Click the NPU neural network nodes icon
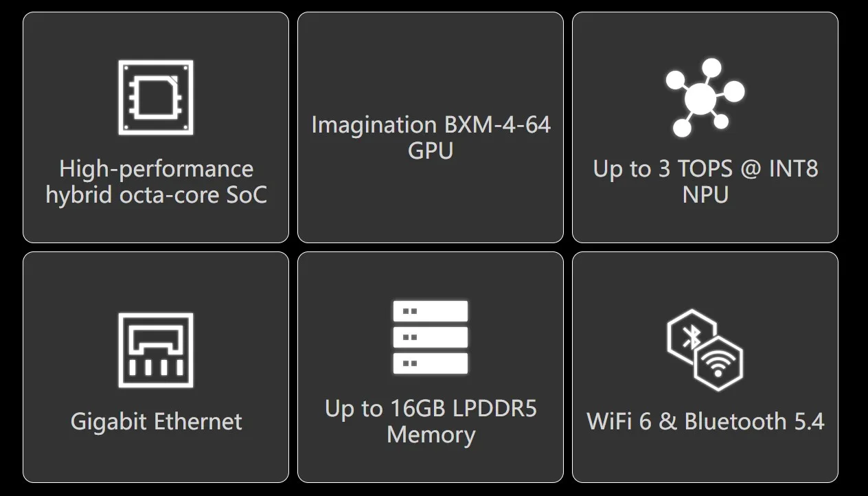The image size is (868, 496). (705, 97)
